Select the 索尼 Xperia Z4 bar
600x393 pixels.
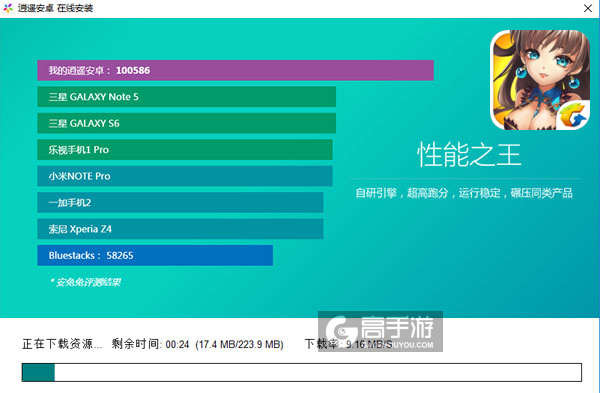coord(180,229)
